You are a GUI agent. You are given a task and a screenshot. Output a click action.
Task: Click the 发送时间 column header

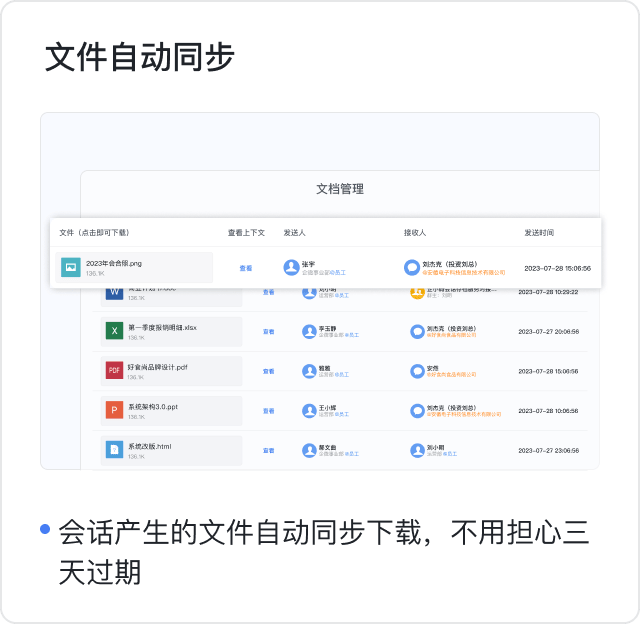pyautogui.click(x=539, y=232)
